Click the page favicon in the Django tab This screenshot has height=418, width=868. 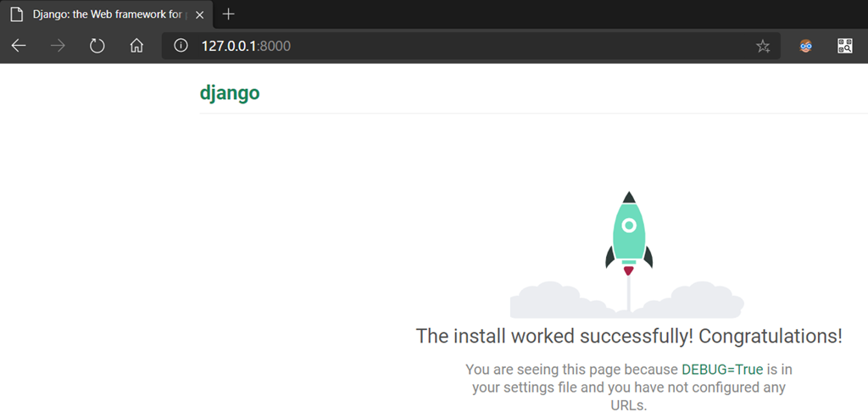point(15,14)
